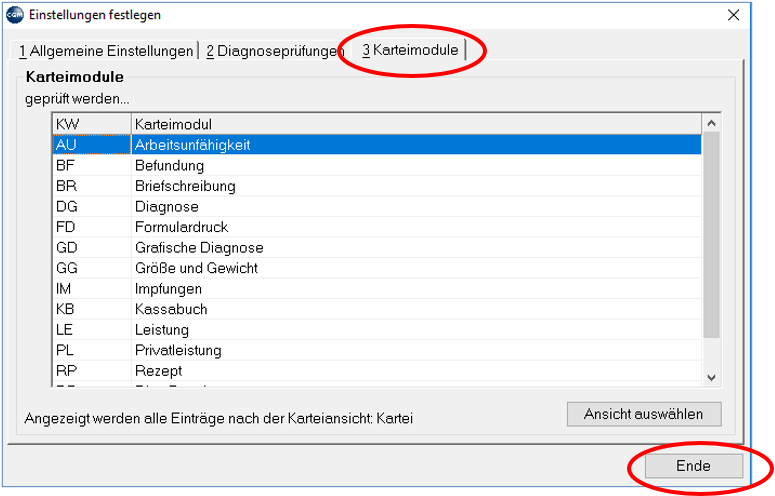Open the Diagnoseprüfungen tab
The width and height of the screenshot is (775, 496).
pyautogui.click(x=274, y=51)
